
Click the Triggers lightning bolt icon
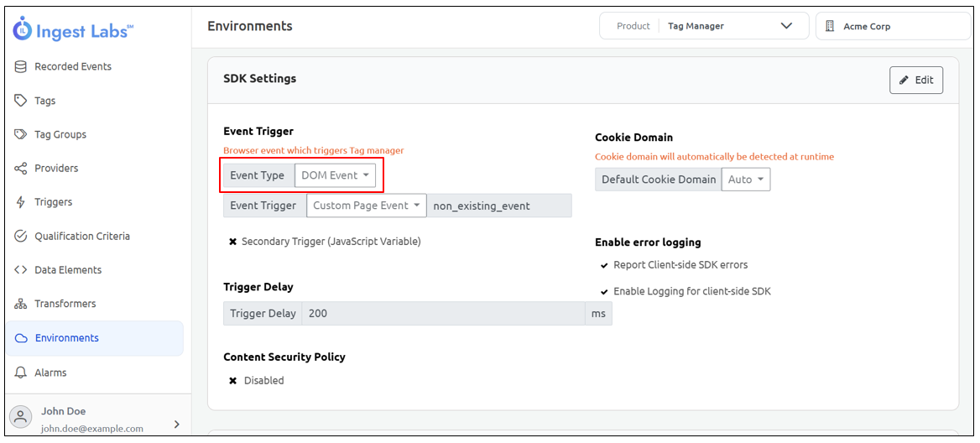[21, 202]
